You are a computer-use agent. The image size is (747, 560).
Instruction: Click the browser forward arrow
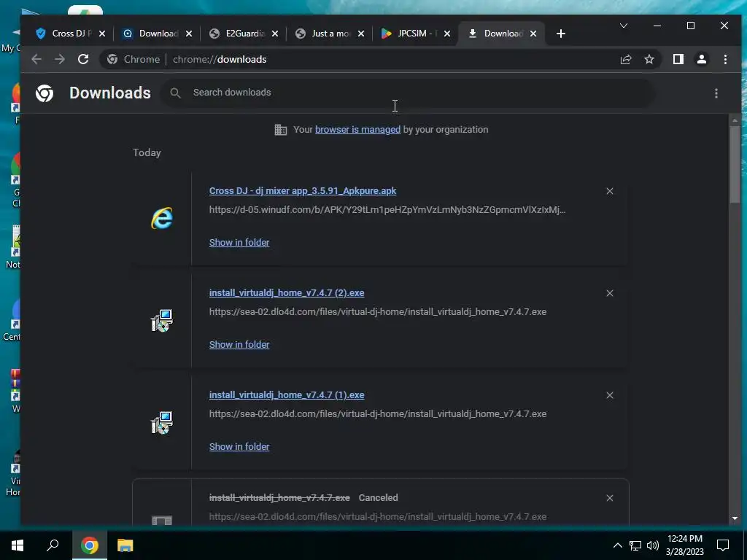[x=60, y=59]
